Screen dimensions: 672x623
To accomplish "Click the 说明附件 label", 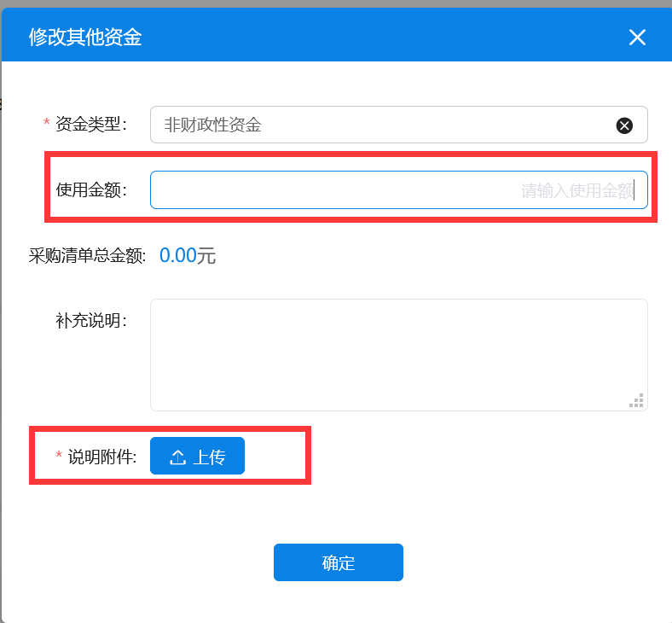I will pos(101,457).
